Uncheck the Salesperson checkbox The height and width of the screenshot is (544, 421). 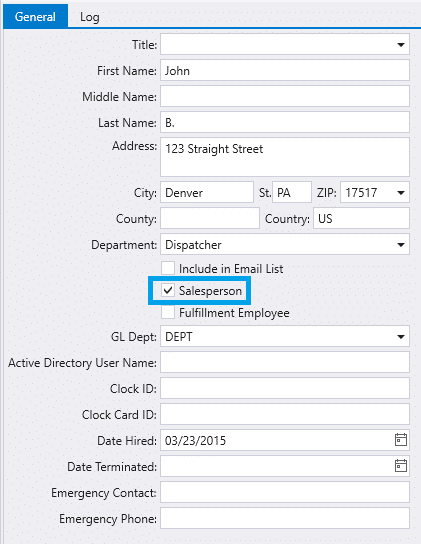click(x=168, y=290)
